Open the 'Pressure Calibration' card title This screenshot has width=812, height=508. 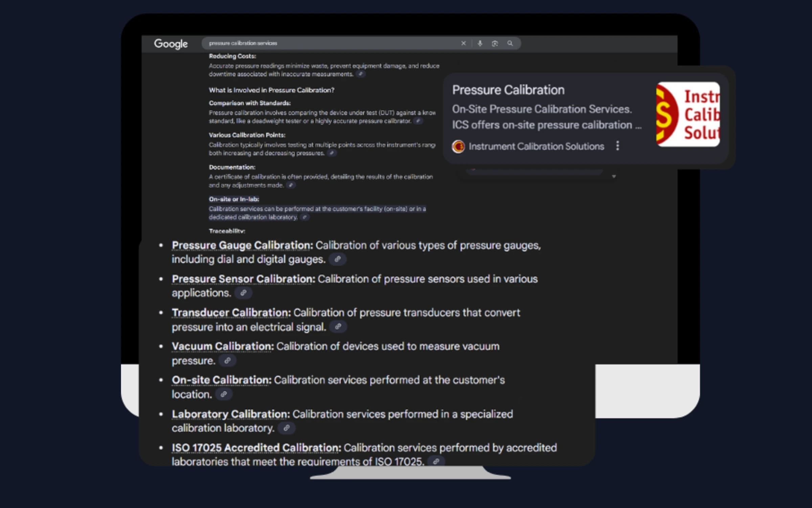coord(508,90)
